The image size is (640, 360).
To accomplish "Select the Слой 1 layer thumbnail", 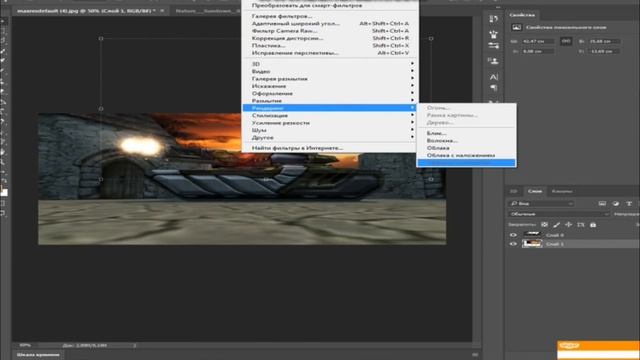I will click(532, 244).
